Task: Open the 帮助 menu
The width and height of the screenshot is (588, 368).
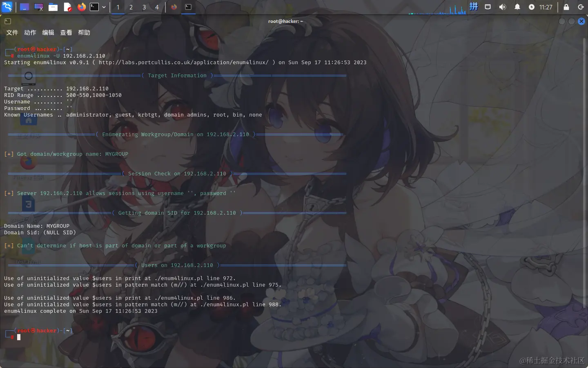Action: pyautogui.click(x=84, y=33)
